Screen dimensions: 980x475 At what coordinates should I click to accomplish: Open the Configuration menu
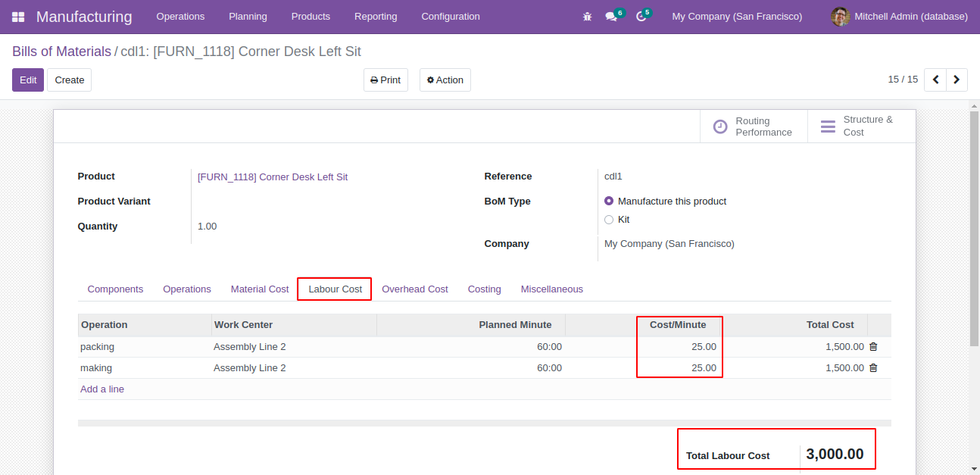coord(451,17)
